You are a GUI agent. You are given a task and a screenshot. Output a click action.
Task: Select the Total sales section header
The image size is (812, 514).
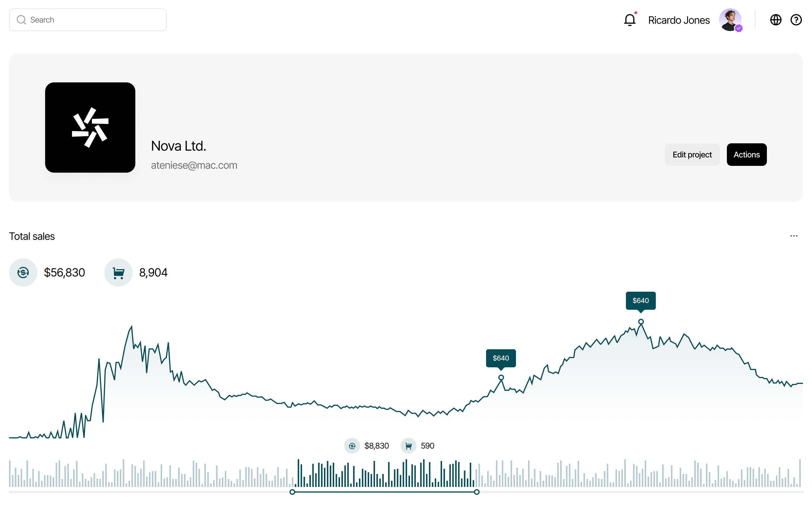click(32, 236)
